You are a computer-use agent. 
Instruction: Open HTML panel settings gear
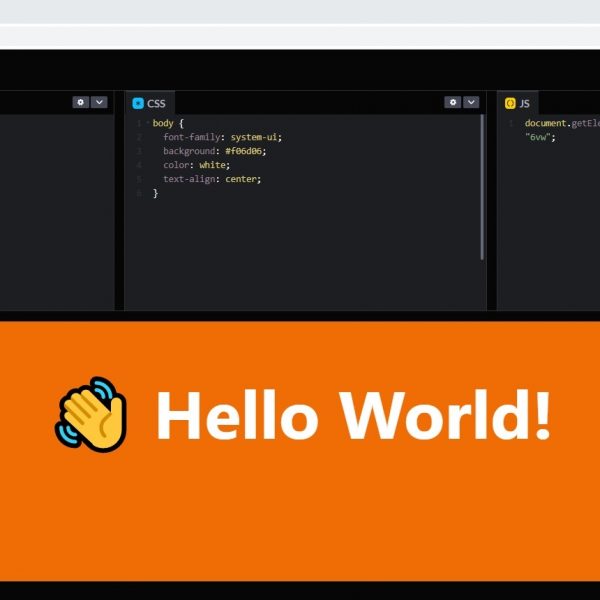[80, 102]
